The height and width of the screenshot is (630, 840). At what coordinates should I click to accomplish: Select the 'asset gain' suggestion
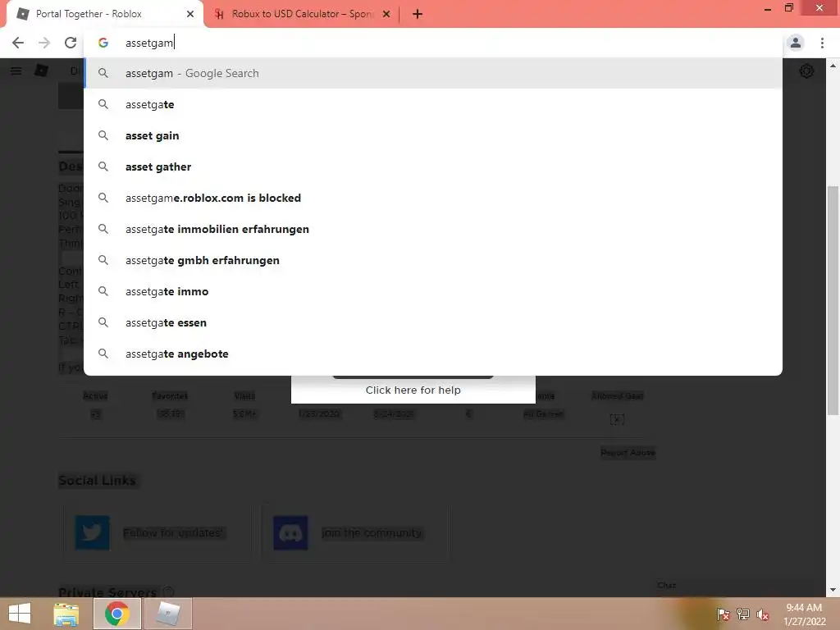(x=433, y=135)
